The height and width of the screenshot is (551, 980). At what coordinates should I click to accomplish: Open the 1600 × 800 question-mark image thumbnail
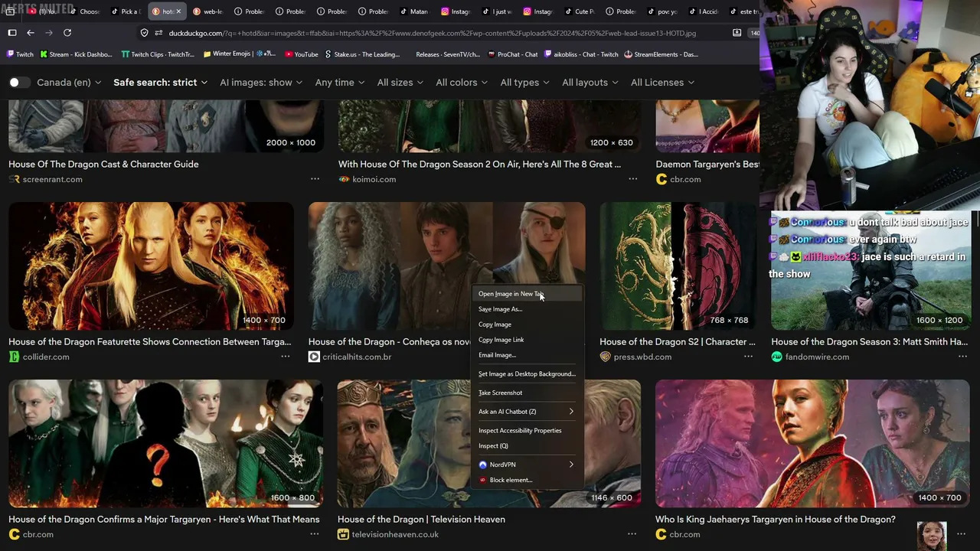click(165, 444)
